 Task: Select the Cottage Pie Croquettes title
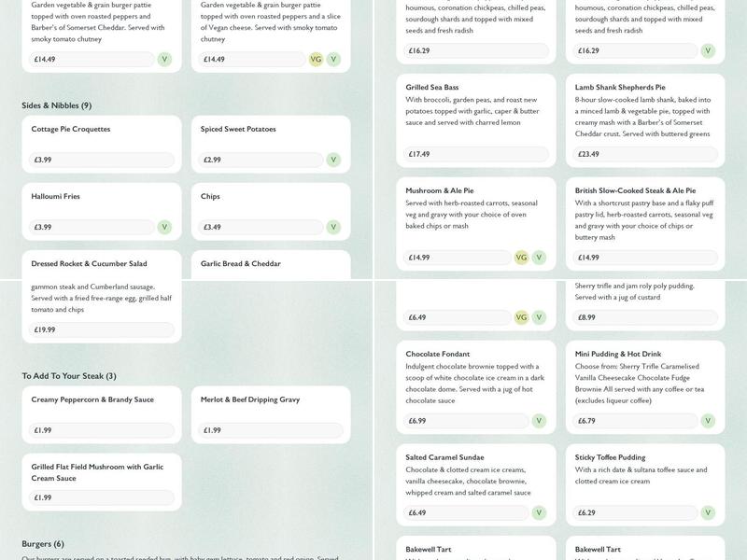(71, 129)
